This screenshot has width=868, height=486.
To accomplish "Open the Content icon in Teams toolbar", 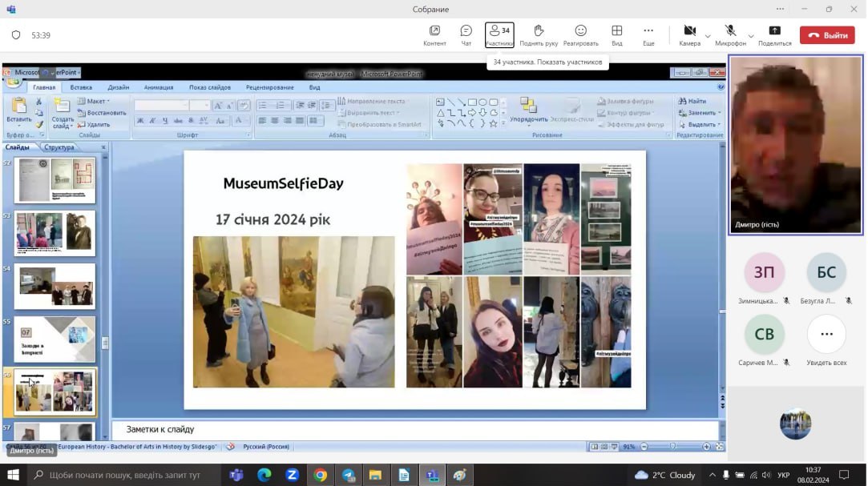I will 434,31.
